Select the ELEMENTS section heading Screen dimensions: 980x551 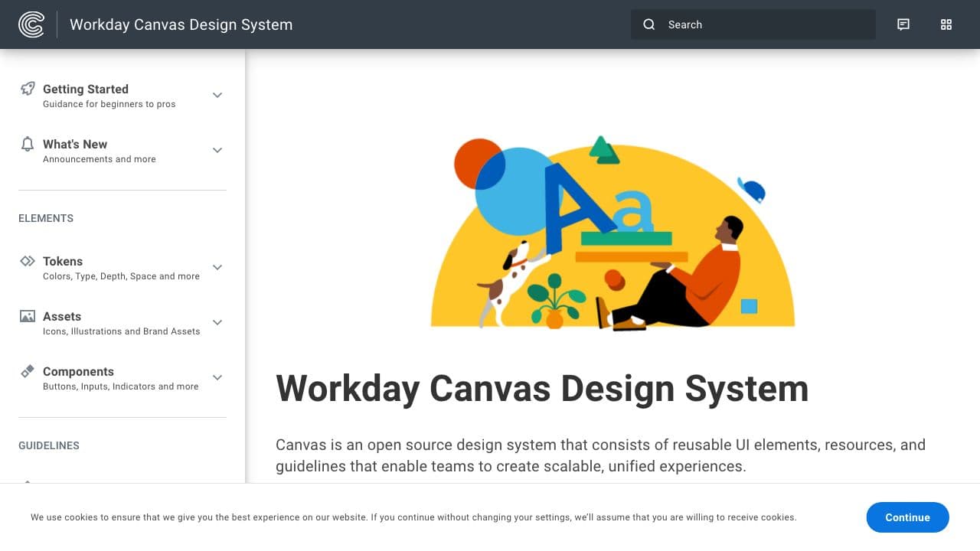tap(45, 218)
